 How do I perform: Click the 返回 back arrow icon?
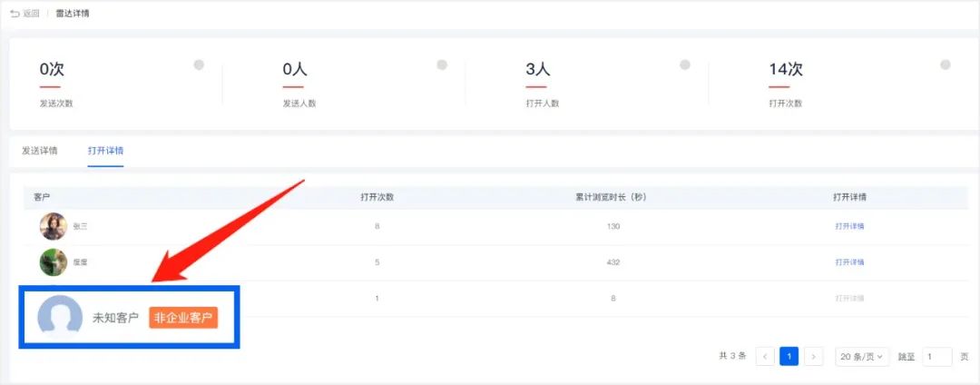pos(15,13)
